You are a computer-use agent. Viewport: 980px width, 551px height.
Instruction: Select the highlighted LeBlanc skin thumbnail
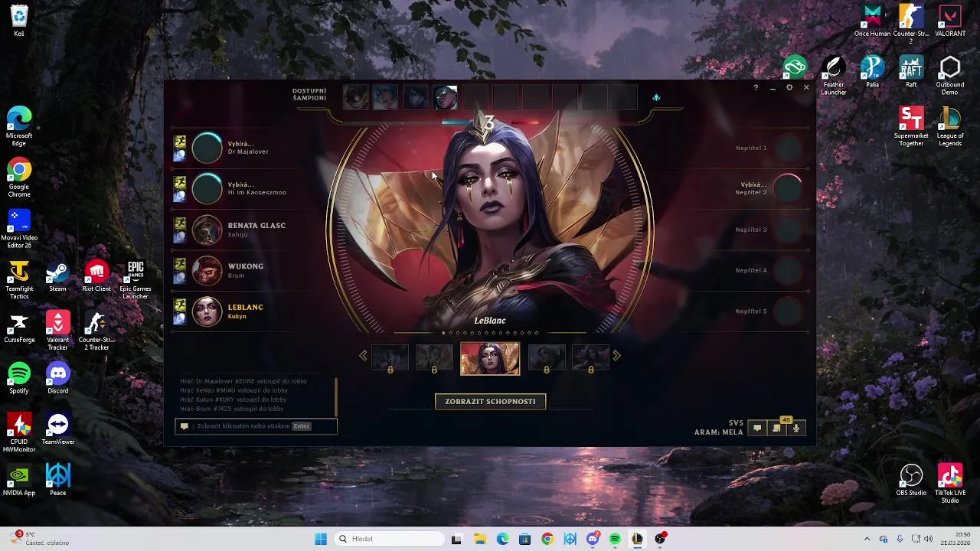pos(490,359)
